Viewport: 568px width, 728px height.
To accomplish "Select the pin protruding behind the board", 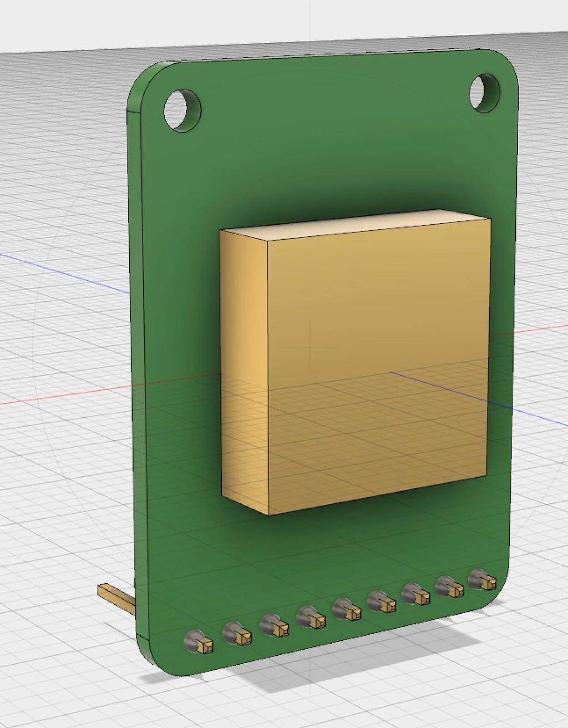I will (116, 598).
